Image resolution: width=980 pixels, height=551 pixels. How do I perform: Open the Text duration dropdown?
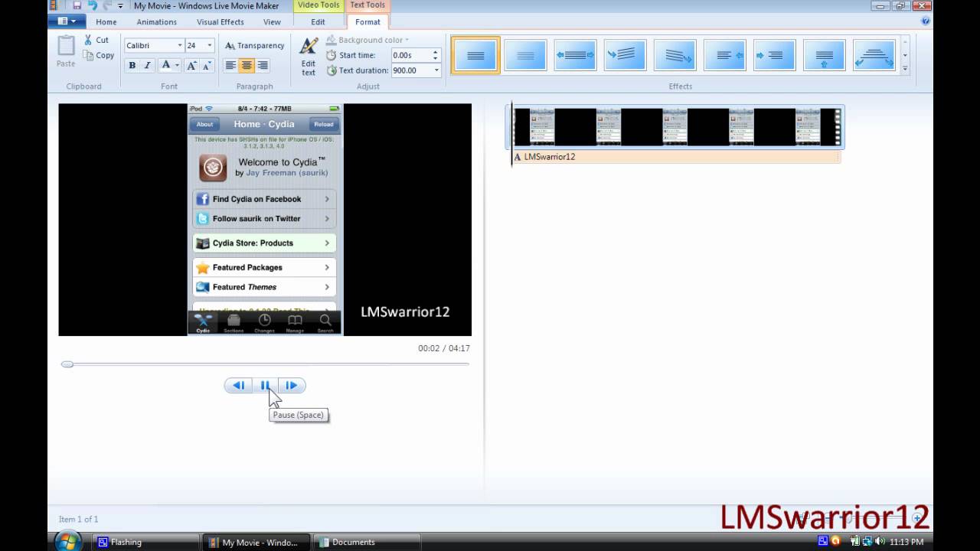pos(436,70)
